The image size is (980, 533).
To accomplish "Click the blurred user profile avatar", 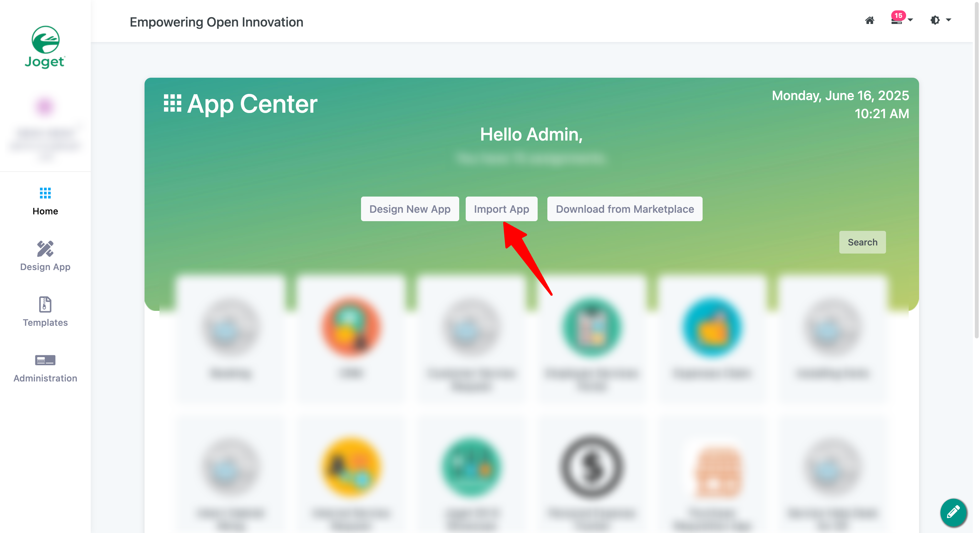I will point(45,107).
